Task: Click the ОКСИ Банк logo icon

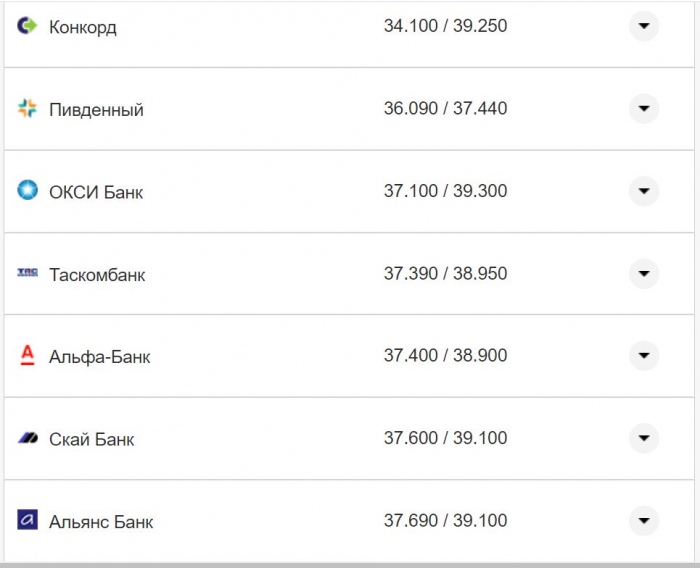Action: tap(27, 190)
